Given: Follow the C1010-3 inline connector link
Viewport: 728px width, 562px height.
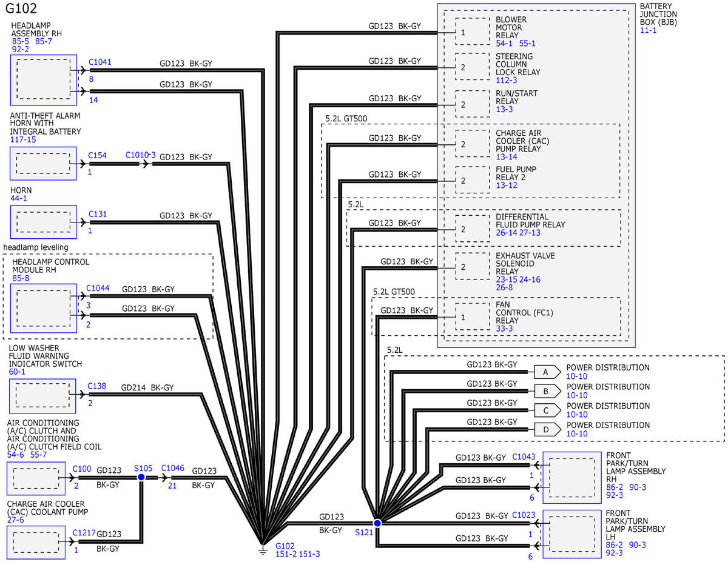Looking at the screenshot, I should tap(140, 155).
